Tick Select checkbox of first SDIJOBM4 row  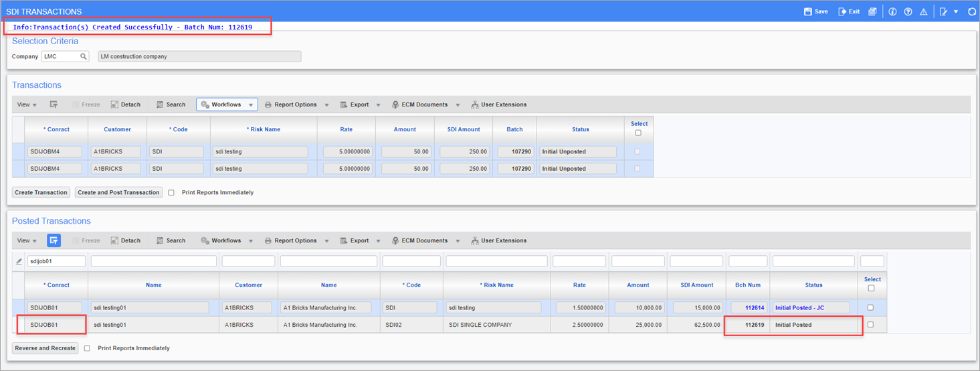coord(637,152)
